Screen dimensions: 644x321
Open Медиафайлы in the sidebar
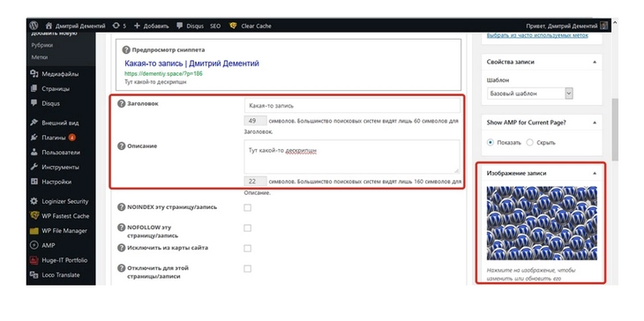(55, 74)
